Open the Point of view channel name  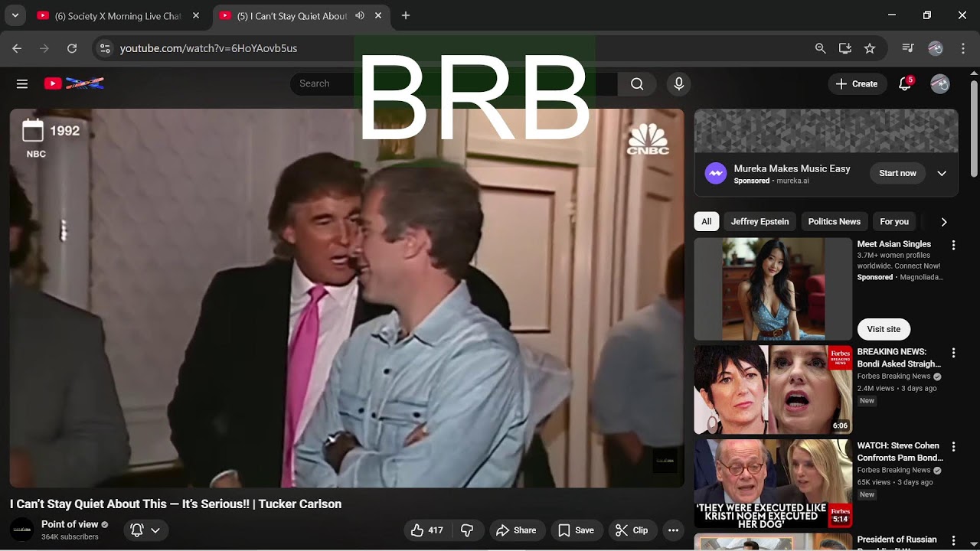(70, 524)
